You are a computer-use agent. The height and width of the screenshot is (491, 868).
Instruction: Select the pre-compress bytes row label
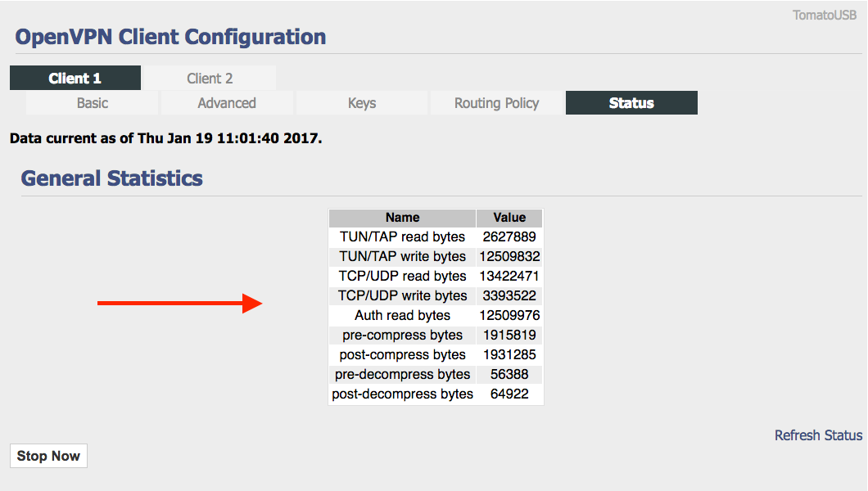pos(402,335)
